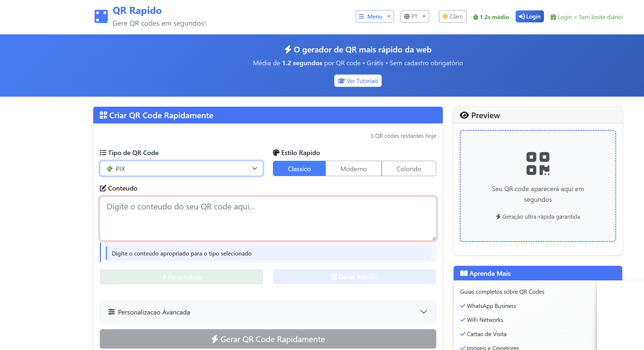Select the Moderno style option
This screenshot has height=350, width=644.
click(353, 169)
